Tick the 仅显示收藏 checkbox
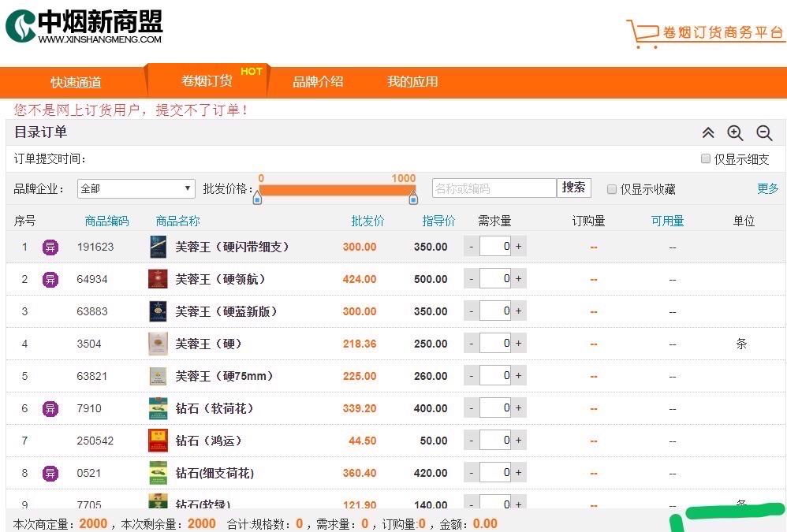787x532 pixels. pyautogui.click(x=611, y=189)
